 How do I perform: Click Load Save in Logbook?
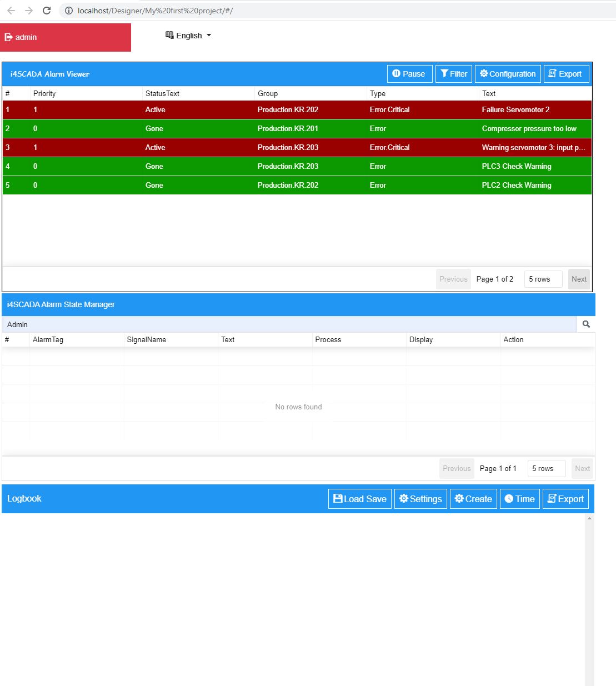tap(360, 499)
